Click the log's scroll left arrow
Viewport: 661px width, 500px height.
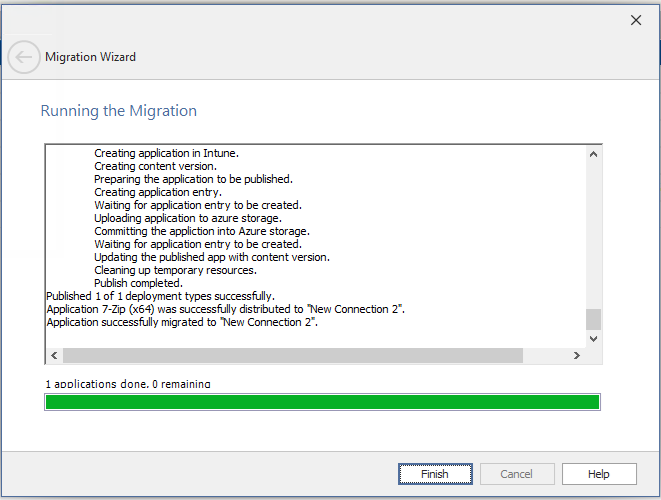53,356
